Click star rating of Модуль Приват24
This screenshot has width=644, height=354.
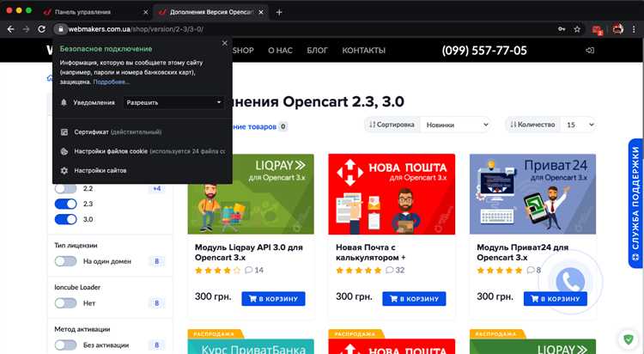click(500, 270)
